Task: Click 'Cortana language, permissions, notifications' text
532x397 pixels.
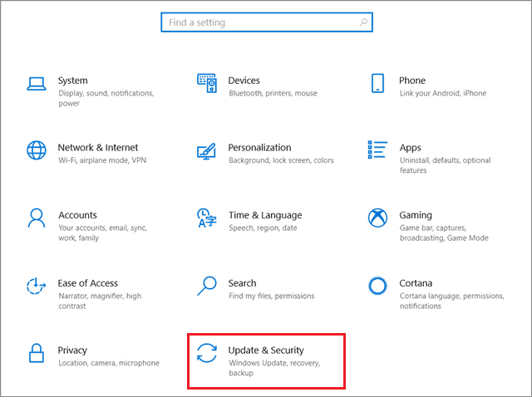Action: point(452,301)
